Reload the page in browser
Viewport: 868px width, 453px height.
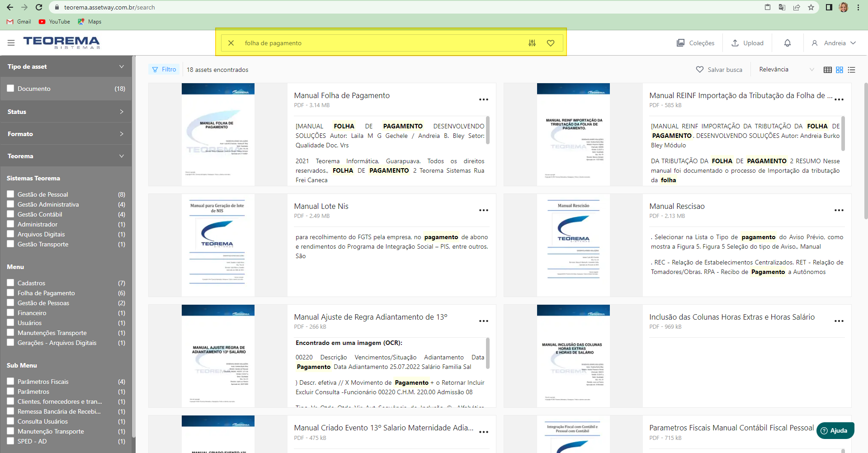39,7
